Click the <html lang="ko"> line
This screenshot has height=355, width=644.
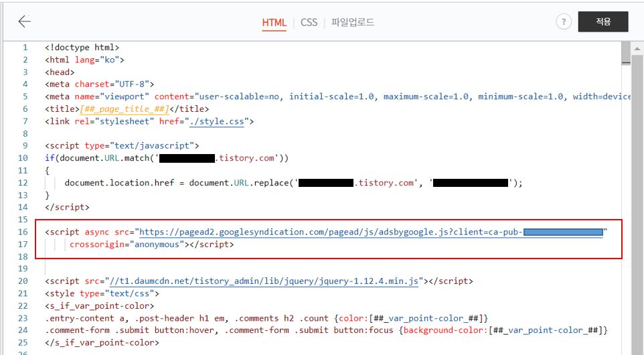pyautogui.click(x=84, y=60)
